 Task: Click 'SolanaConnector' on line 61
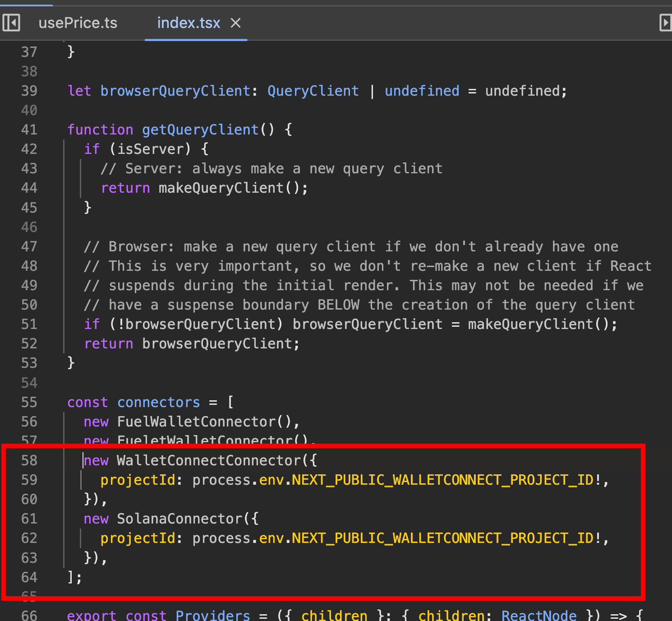(180, 519)
